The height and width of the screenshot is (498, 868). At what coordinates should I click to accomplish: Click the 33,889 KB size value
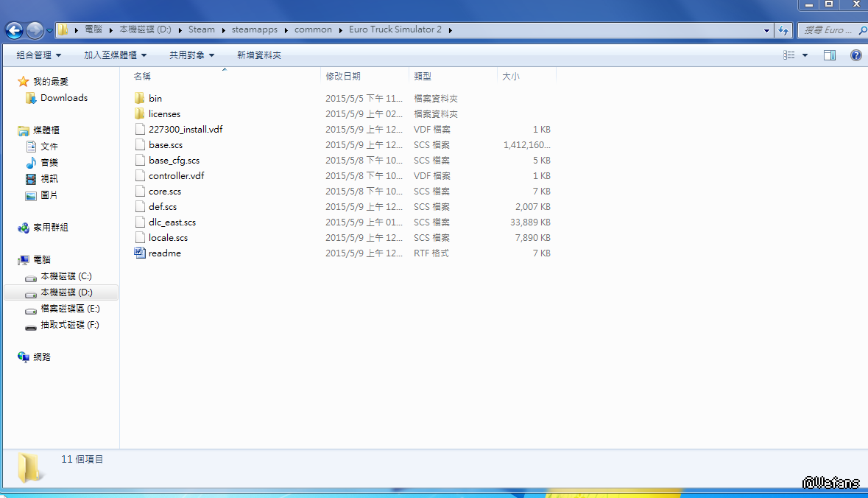click(x=530, y=222)
